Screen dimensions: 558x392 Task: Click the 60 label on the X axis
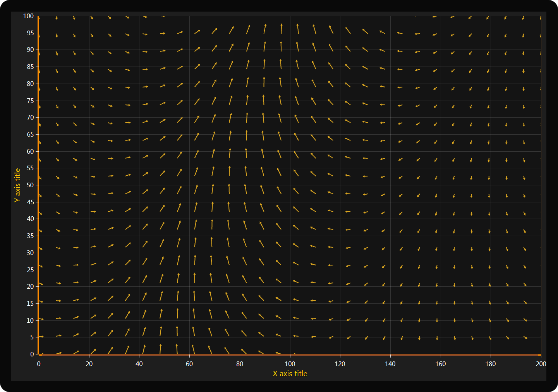189,364
